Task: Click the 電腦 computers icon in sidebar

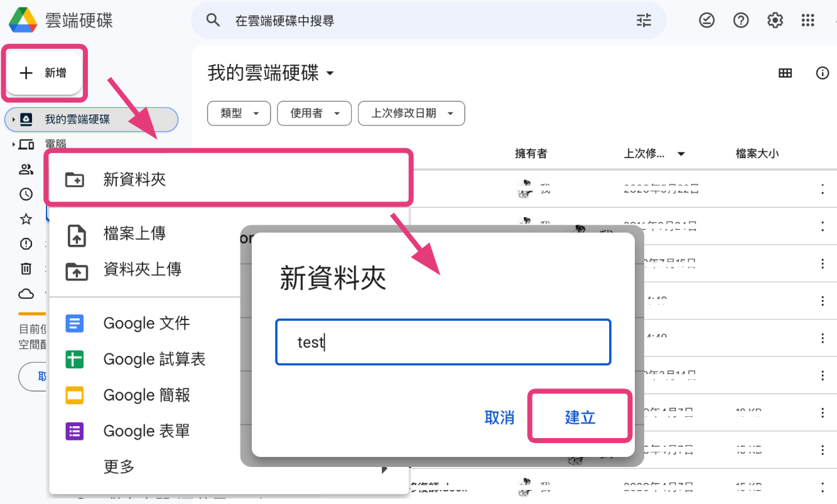Action: (x=26, y=145)
